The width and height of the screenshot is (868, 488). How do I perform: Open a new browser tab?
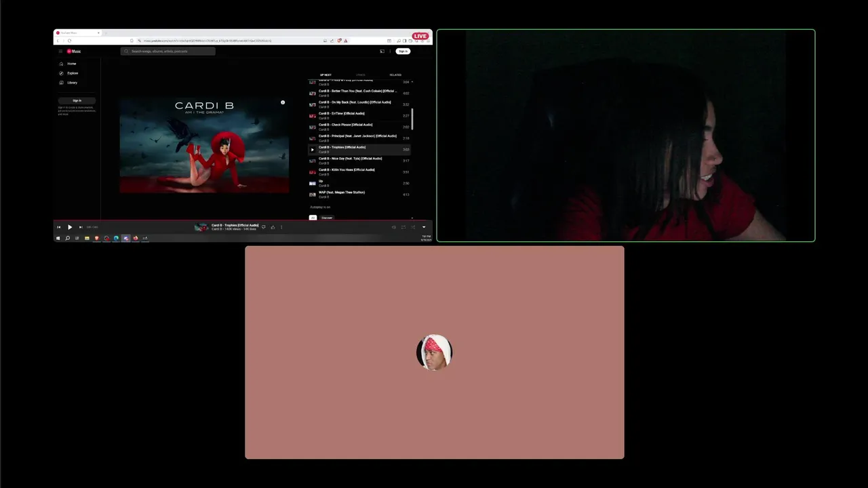(x=104, y=33)
